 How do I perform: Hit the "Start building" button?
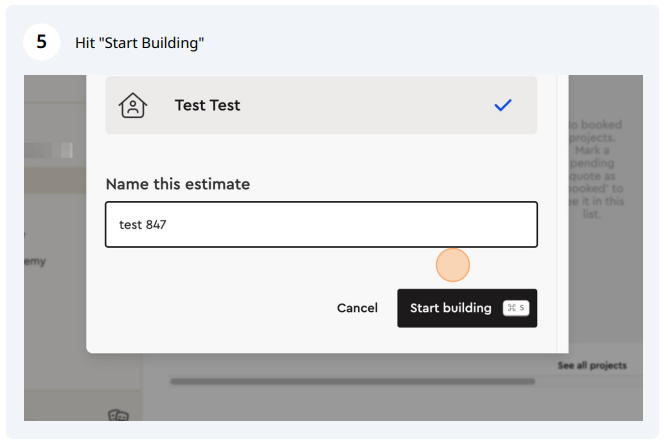[x=467, y=308]
